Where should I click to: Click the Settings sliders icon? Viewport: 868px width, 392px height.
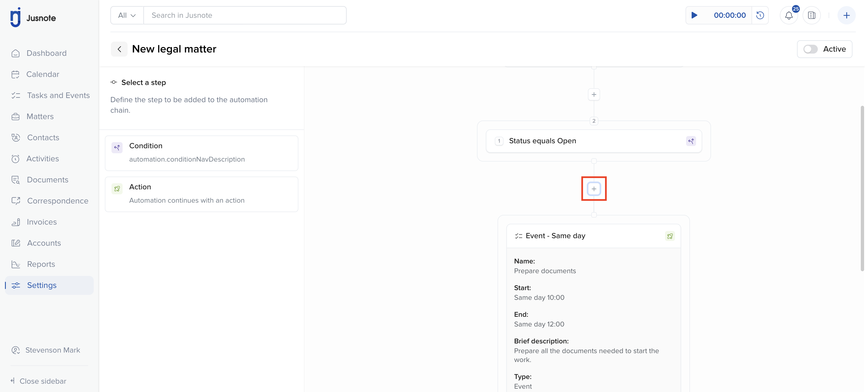16,285
